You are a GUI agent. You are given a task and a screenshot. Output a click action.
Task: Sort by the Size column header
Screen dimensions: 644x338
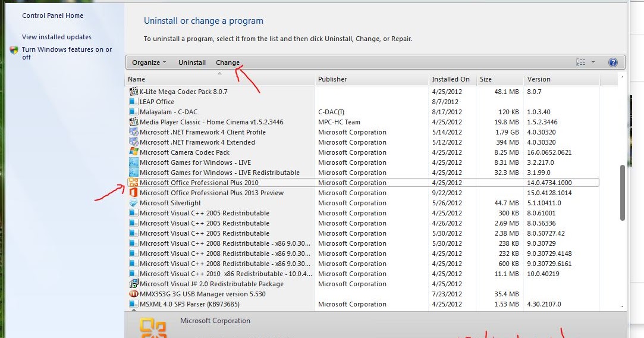click(x=500, y=79)
